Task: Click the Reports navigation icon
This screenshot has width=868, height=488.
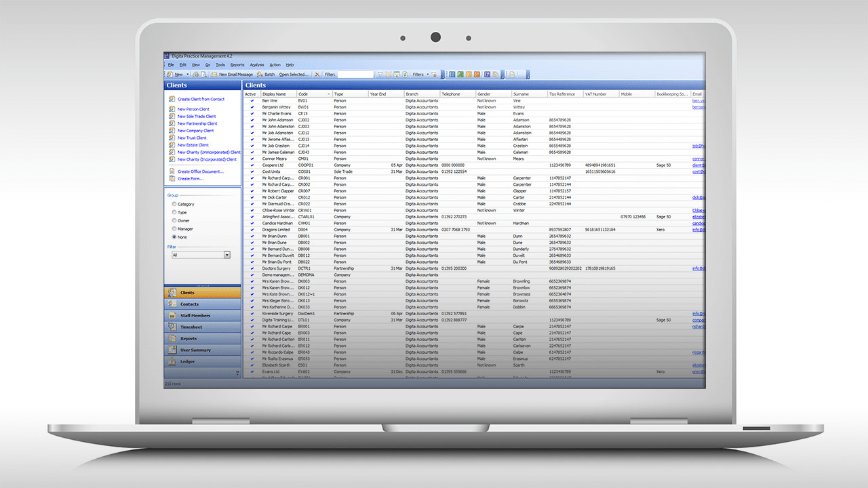Action: click(174, 339)
